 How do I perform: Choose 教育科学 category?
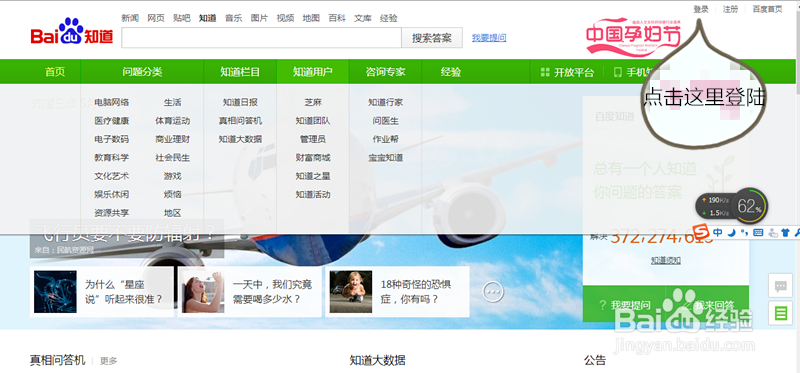click(x=112, y=158)
